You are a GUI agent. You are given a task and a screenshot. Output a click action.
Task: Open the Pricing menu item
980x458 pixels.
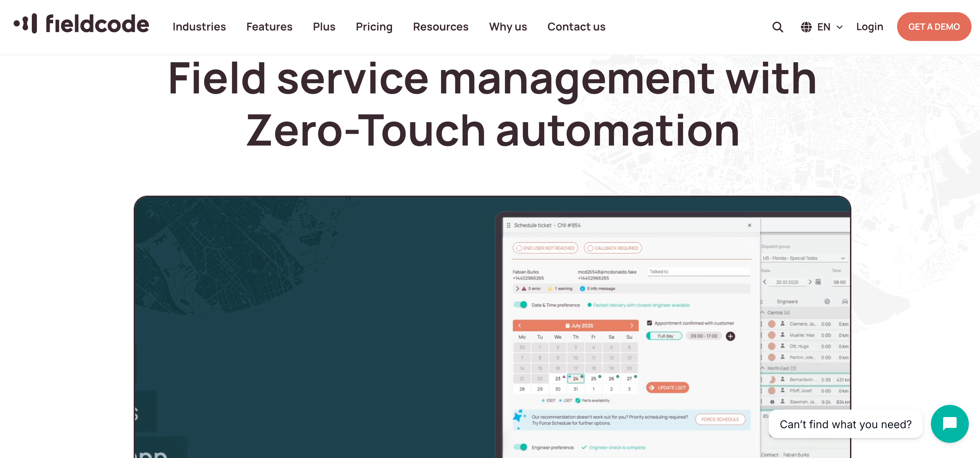[x=374, y=27]
